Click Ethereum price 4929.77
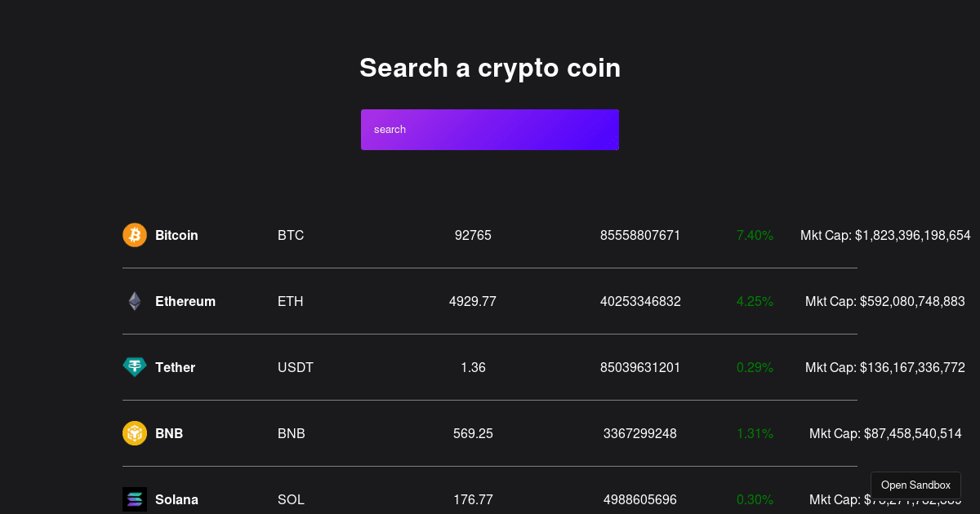 click(473, 301)
